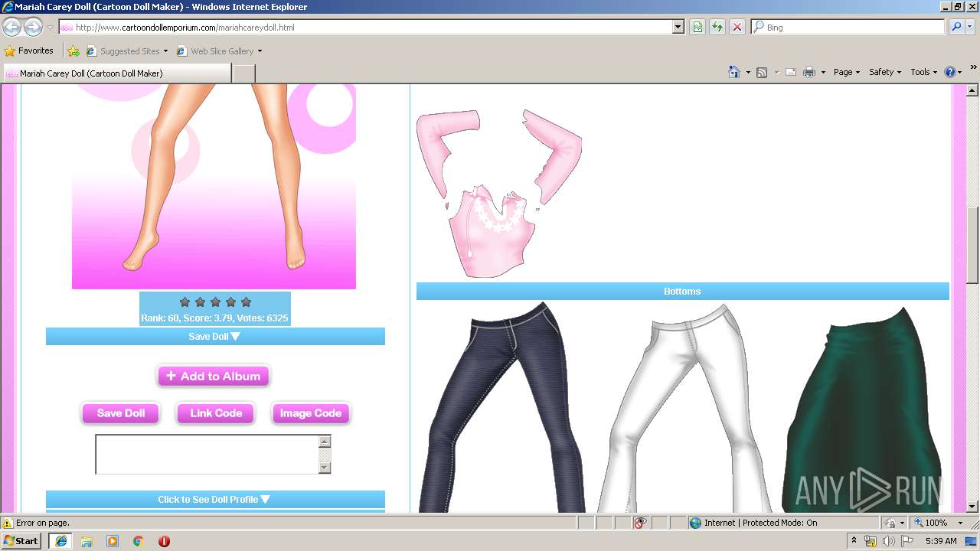Click the Help question mark icon
This screenshot has width=980, height=551.
click(x=950, y=72)
